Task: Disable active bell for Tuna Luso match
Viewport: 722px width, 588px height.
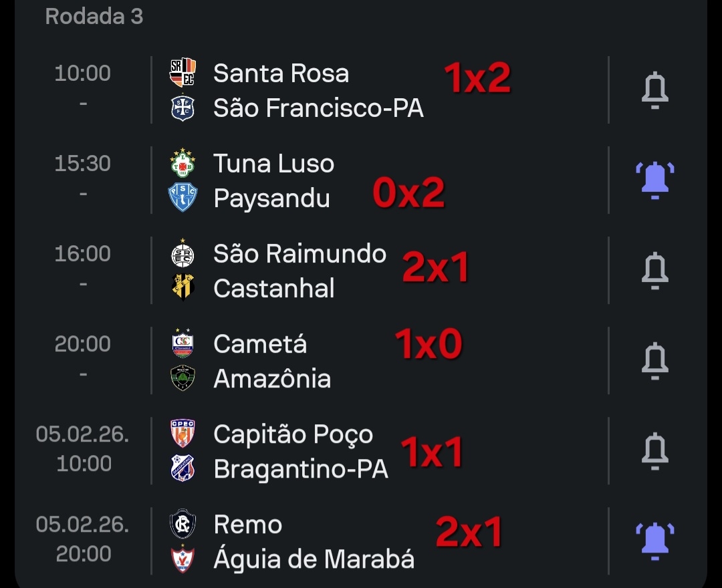Action: tap(654, 180)
